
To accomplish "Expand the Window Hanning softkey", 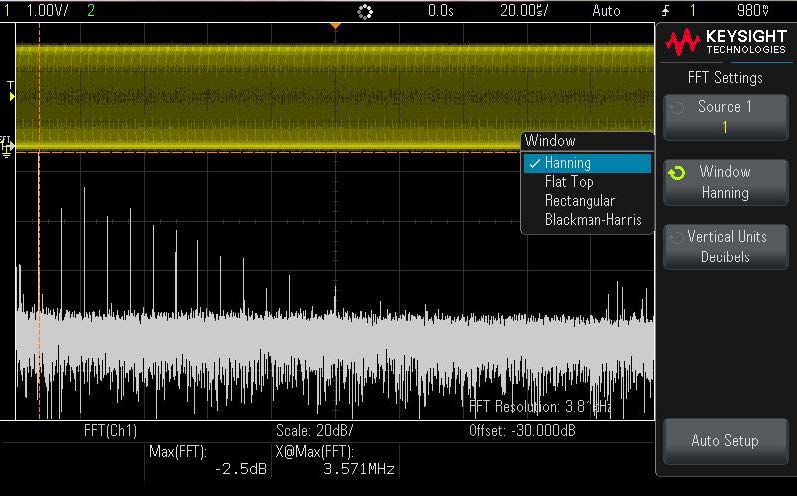I will tap(725, 182).
